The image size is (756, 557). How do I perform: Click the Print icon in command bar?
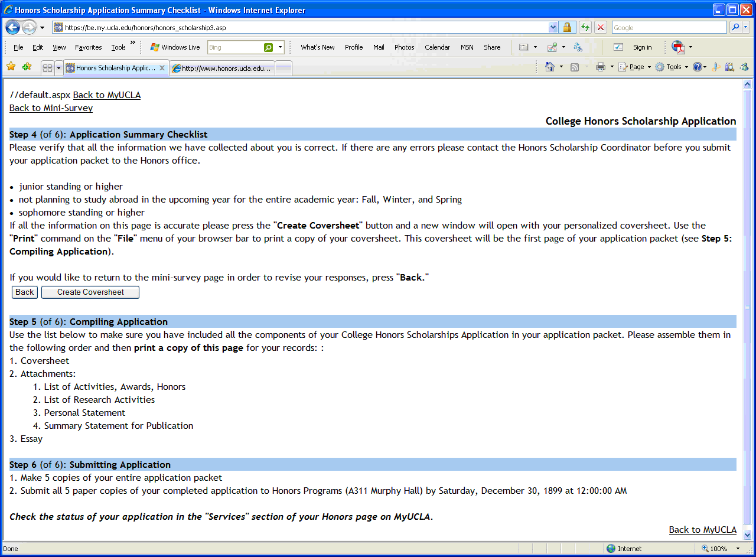601,67
